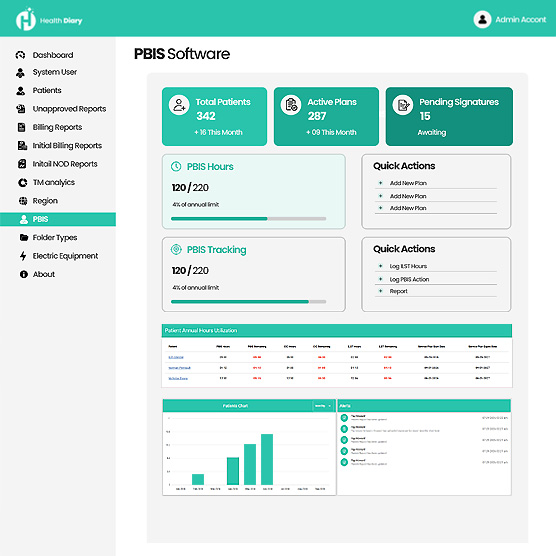Click the Patient Annual Hours Utilization header
The image size is (556, 556).
click(x=337, y=330)
